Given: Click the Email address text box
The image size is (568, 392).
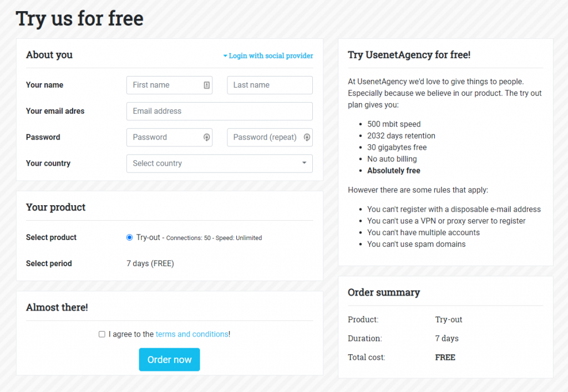Looking at the screenshot, I should (219, 111).
